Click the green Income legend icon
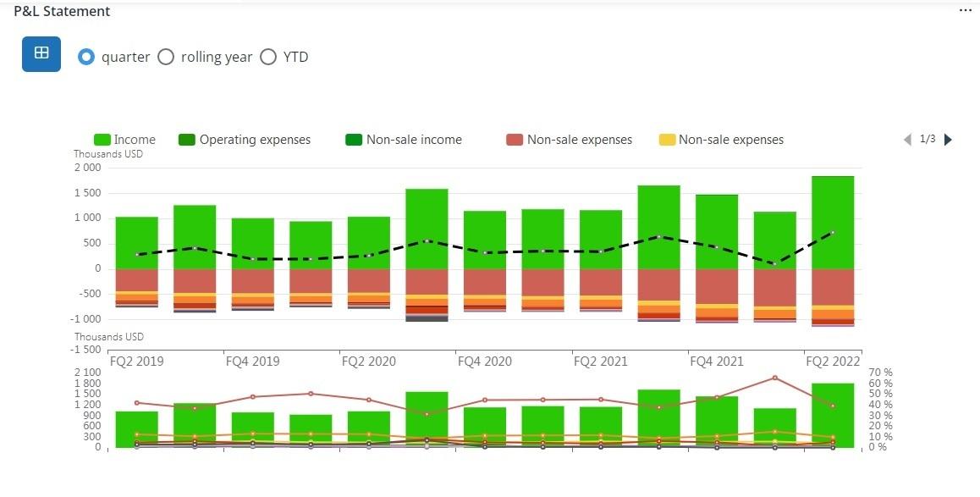Viewport: 980px width, 497px height. (102, 140)
